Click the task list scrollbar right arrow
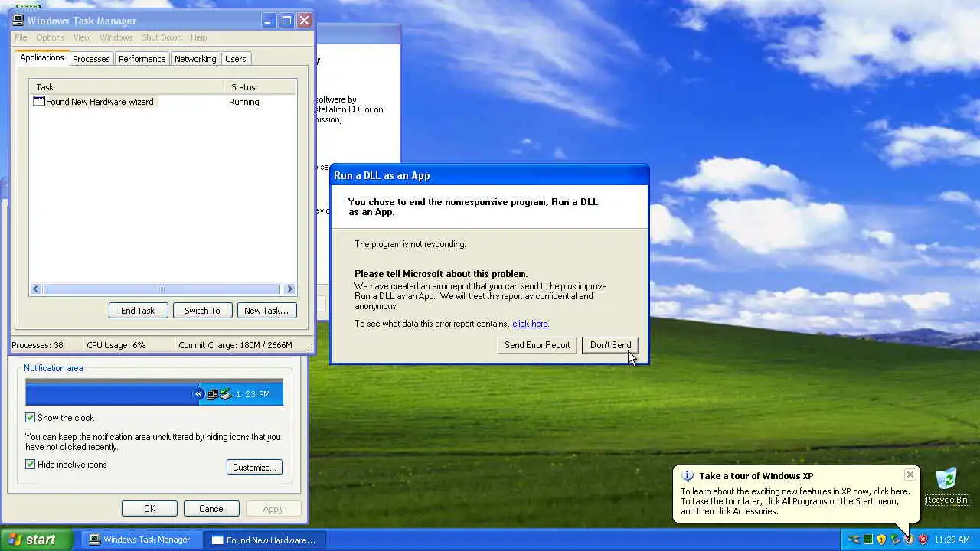 289,289
